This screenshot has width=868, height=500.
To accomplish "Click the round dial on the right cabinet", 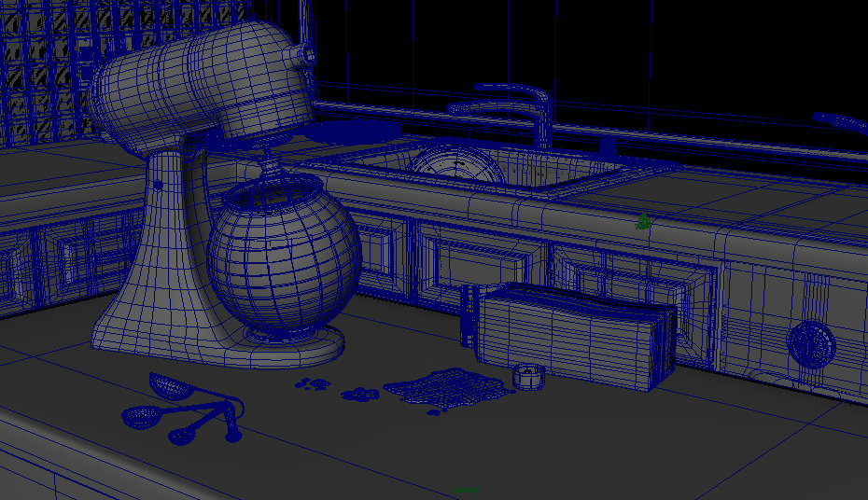I will click(810, 344).
